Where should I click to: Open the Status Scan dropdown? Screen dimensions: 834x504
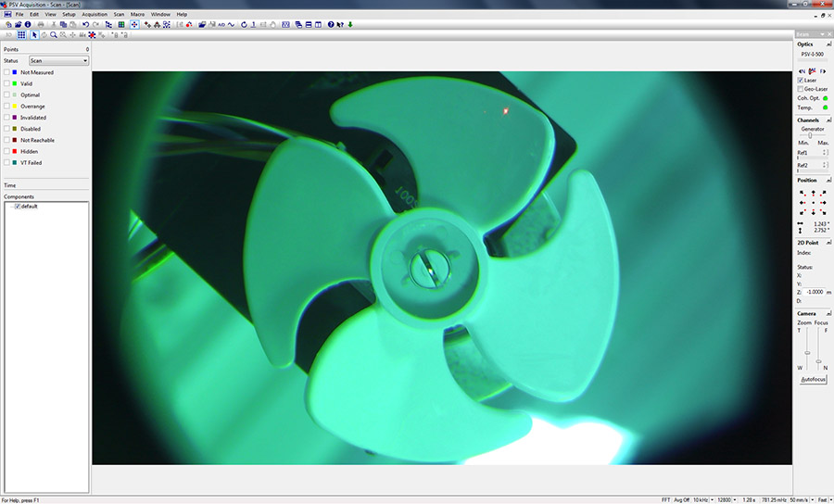[x=58, y=60]
